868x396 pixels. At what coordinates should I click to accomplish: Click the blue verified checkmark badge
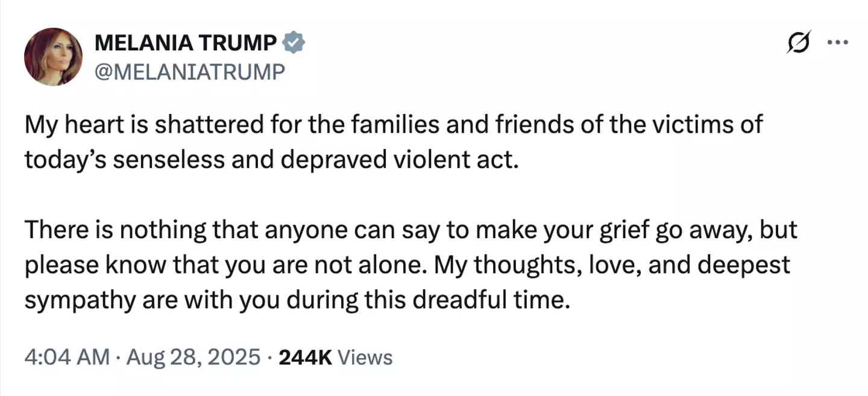pyautogui.click(x=294, y=43)
